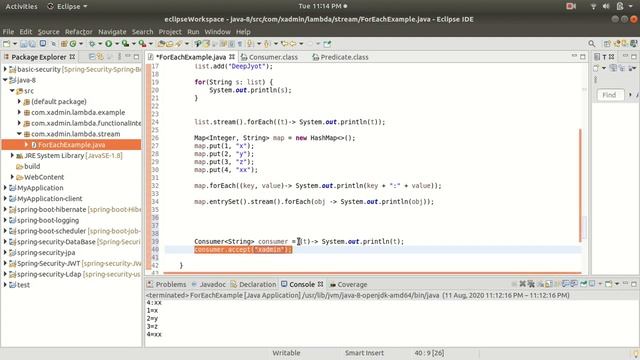Click line 24 forEach lambda code

tap(289, 122)
